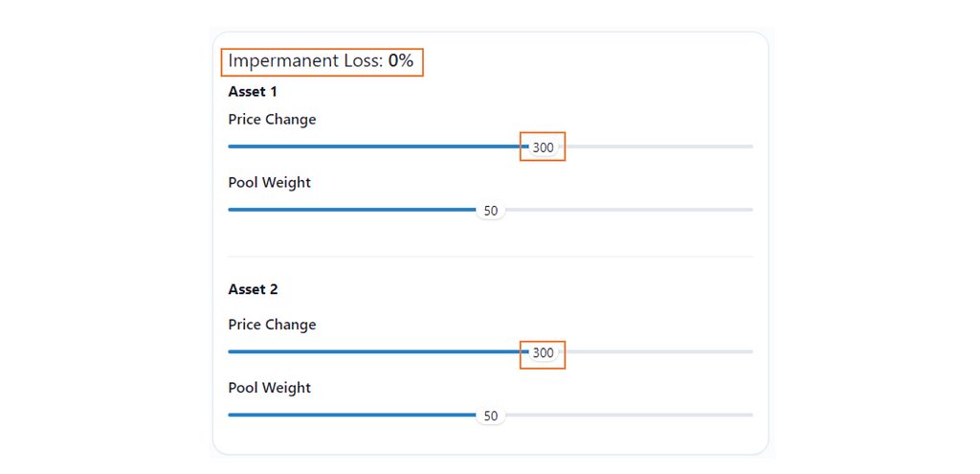
Task: Click the Asset 1 Price Change slider thumb
Action: click(543, 147)
